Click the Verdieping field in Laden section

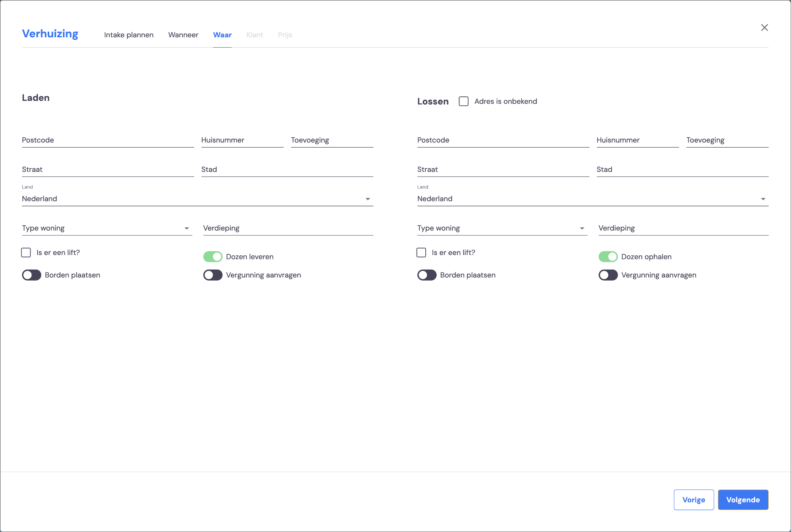coord(288,228)
